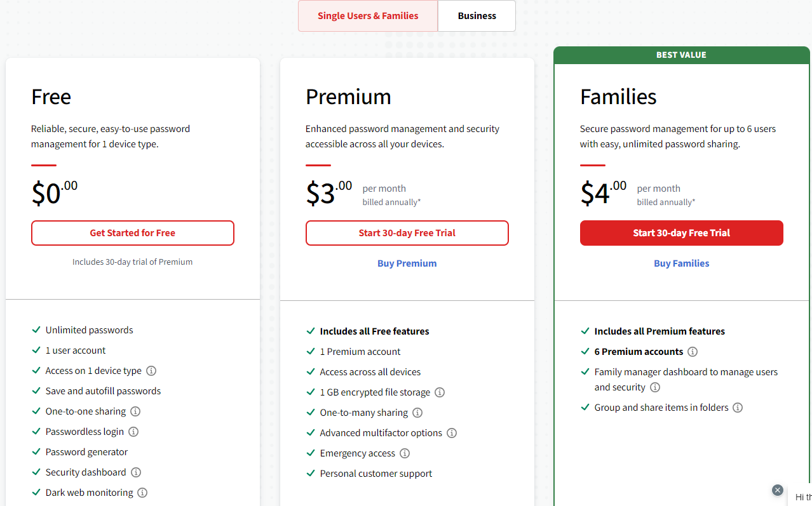The image size is (812, 506).
Task: Open info tooltip for "Access on 1 device type"
Action: 151,370
